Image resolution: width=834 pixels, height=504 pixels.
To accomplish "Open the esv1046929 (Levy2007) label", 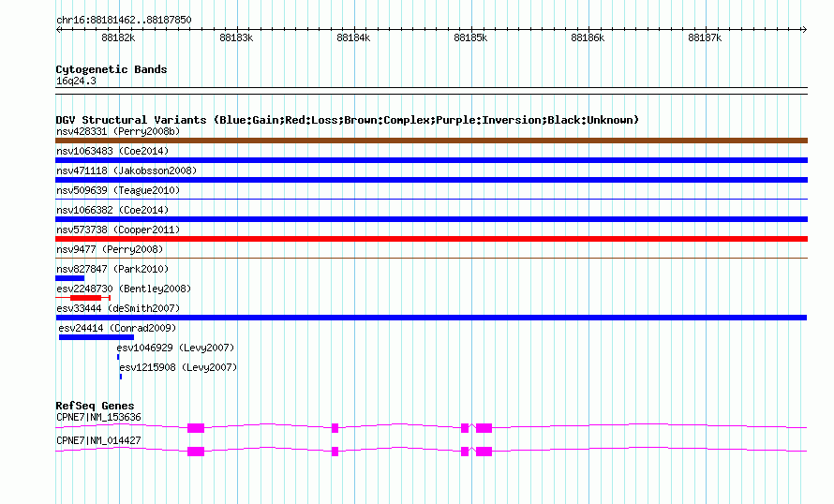I will (175, 348).
